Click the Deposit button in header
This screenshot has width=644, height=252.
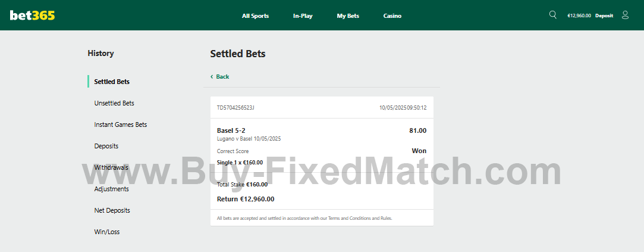(604, 16)
